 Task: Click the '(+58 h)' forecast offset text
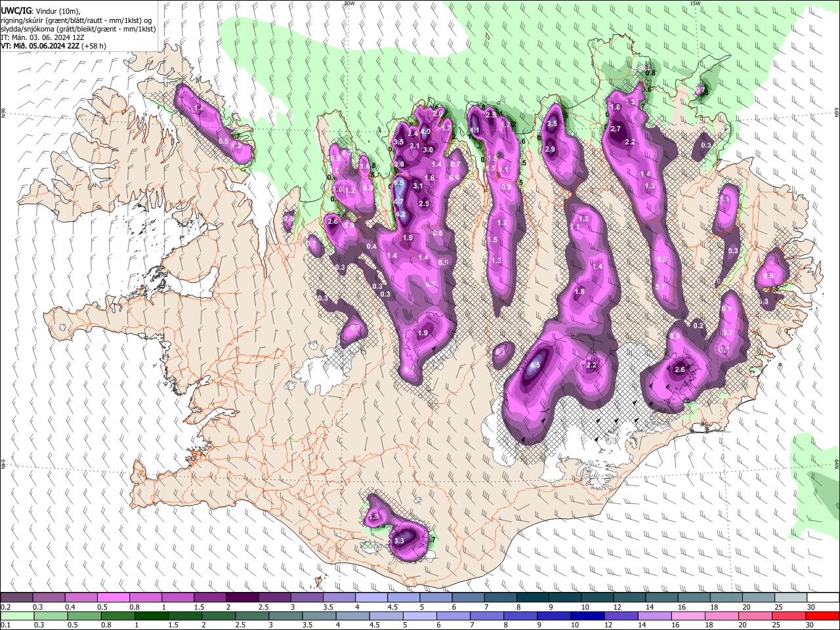tap(94, 46)
